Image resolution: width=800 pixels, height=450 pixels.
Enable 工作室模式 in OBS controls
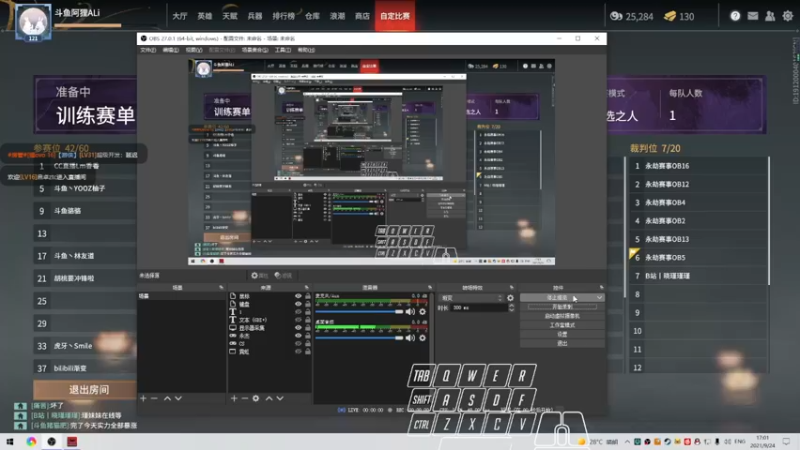[562, 325]
